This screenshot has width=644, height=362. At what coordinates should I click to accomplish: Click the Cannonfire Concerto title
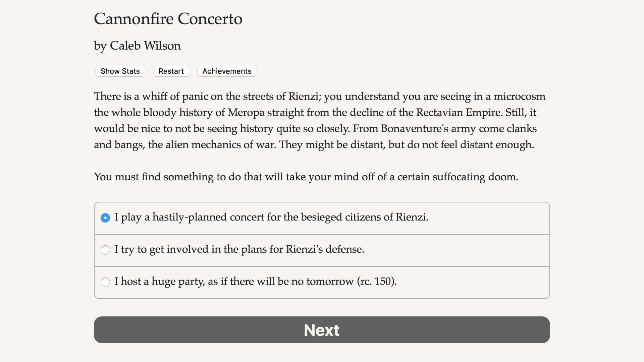[x=168, y=19]
